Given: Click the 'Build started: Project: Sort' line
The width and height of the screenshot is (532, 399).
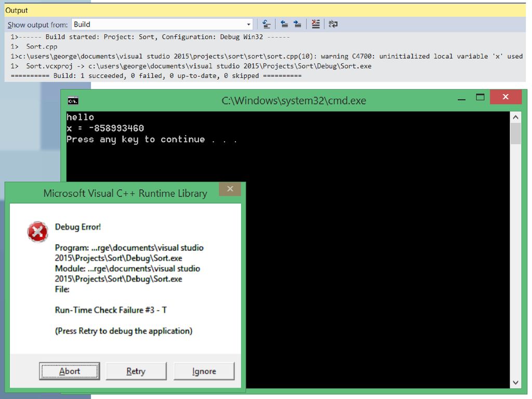Looking at the screenshot, I should 150,37.
